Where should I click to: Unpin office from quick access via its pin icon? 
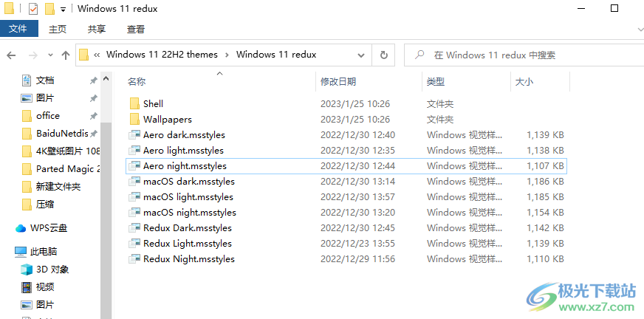pos(94,116)
